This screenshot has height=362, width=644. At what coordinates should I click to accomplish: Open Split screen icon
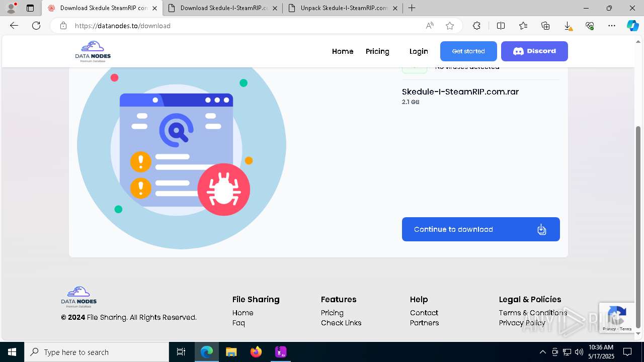[x=501, y=26]
